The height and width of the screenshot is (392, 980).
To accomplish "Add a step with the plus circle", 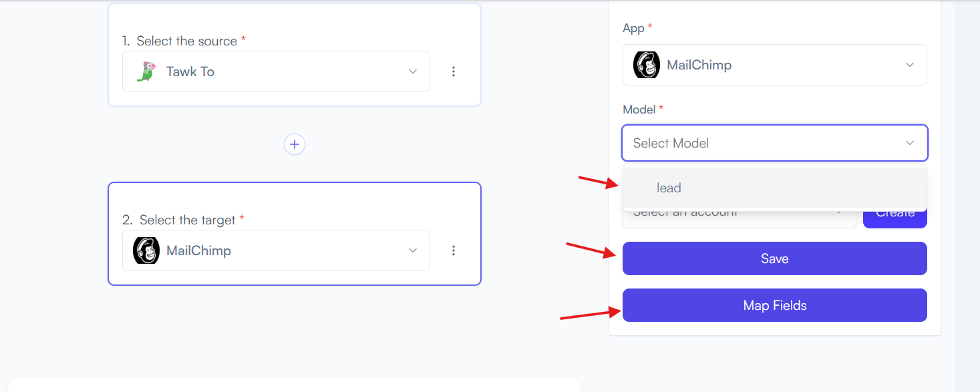I will point(295,144).
